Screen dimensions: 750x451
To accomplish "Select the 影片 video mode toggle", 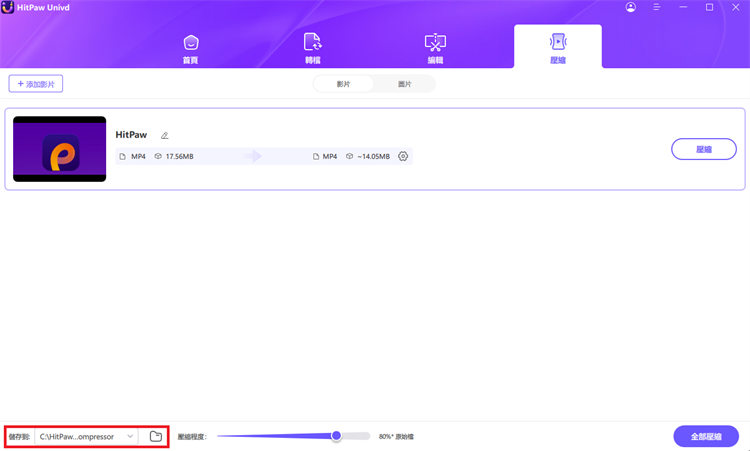I will [343, 84].
